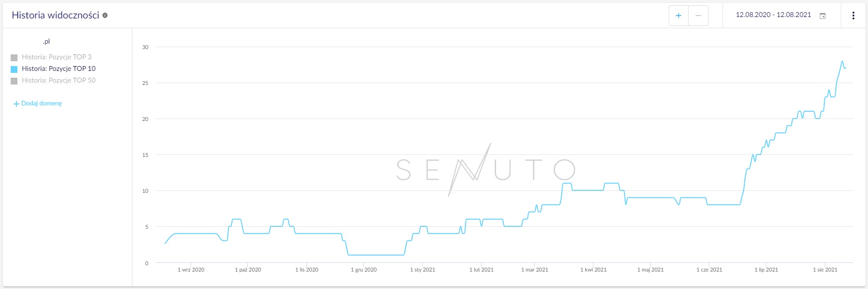
Task: Click the plus icon before Dodaj domenę
Action: pyautogui.click(x=16, y=103)
